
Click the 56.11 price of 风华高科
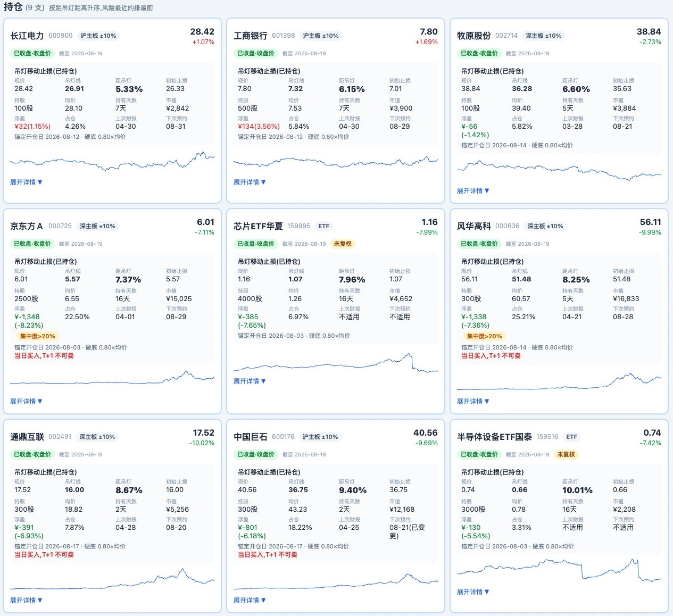(651, 222)
